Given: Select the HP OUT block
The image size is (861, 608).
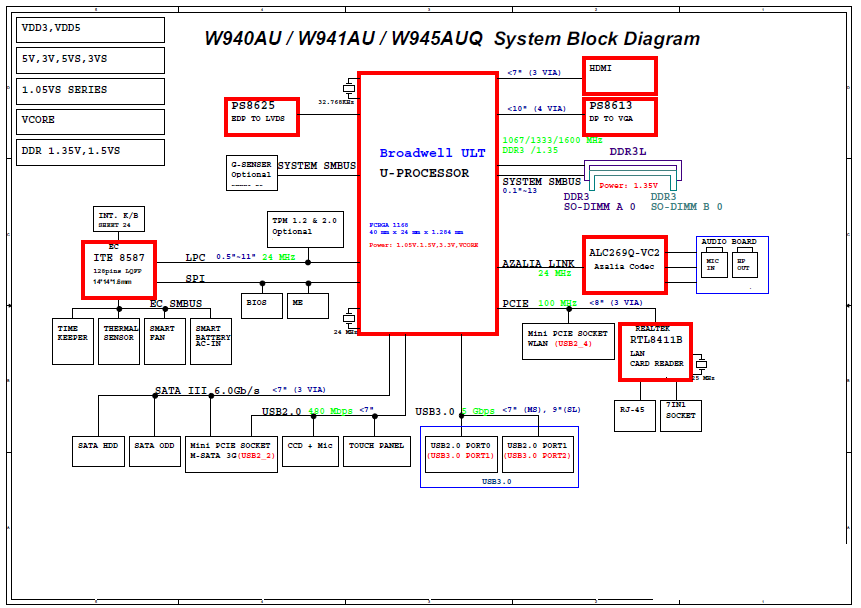Looking at the screenshot, I should click(745, 265).
